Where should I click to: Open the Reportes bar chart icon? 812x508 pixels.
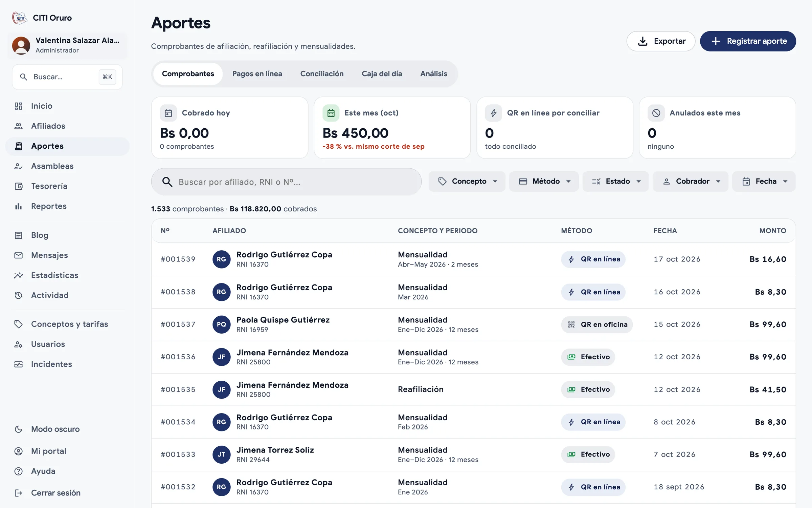(x=19, y=206)
